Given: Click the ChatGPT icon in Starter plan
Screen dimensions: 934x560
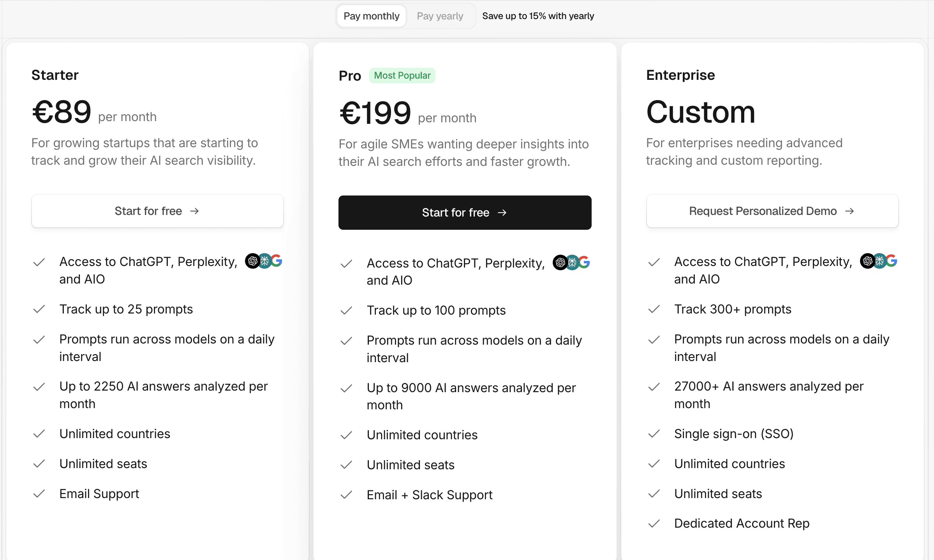Looking at the screenshot, I should [252, 261].
